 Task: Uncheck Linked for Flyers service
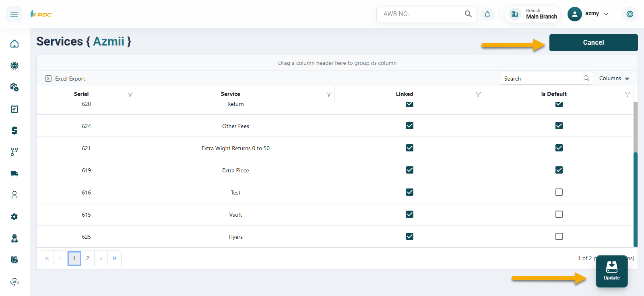pos(409,236)
